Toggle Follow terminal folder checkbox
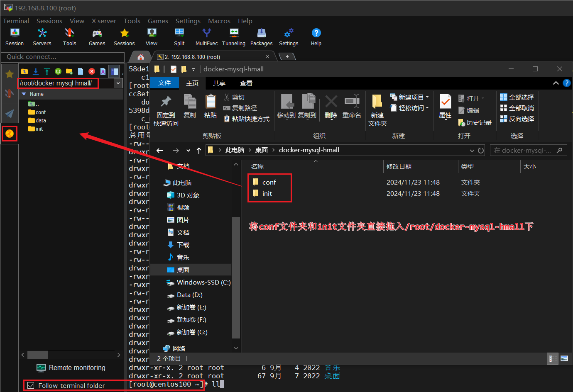 31,385
